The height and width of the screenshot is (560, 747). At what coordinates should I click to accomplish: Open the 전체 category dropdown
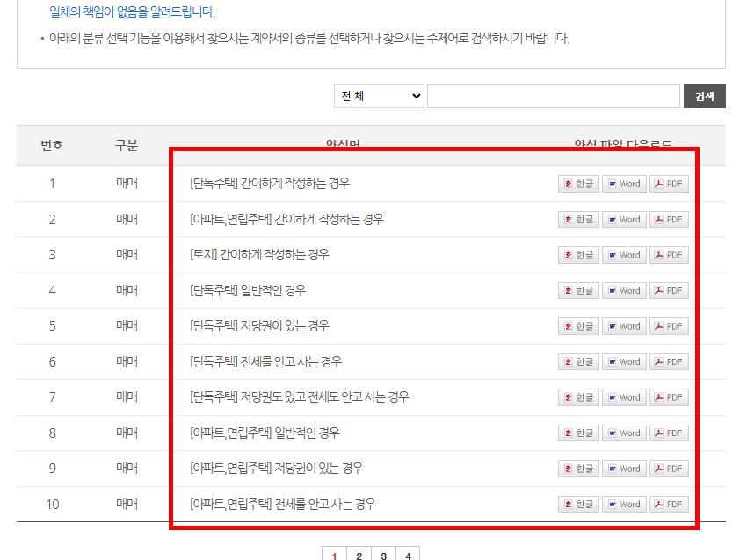pos(378,95)
